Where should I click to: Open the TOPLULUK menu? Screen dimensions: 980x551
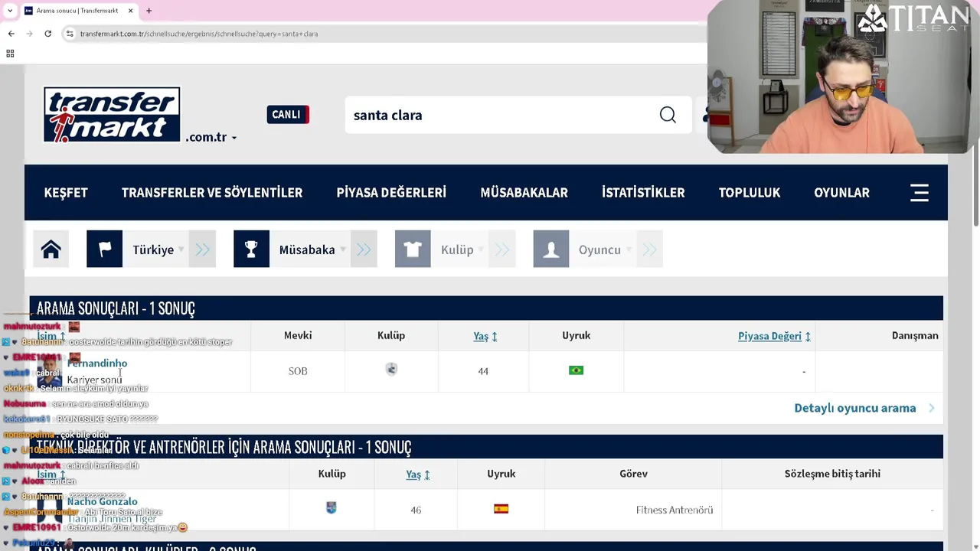coord(750,193)
